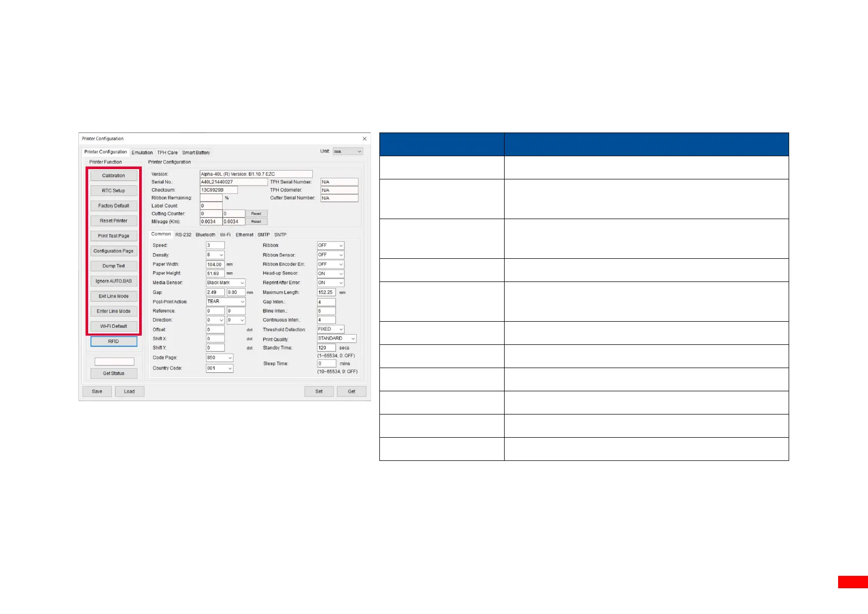
Task: Click the Standby Time field
Action: [326, 348]
